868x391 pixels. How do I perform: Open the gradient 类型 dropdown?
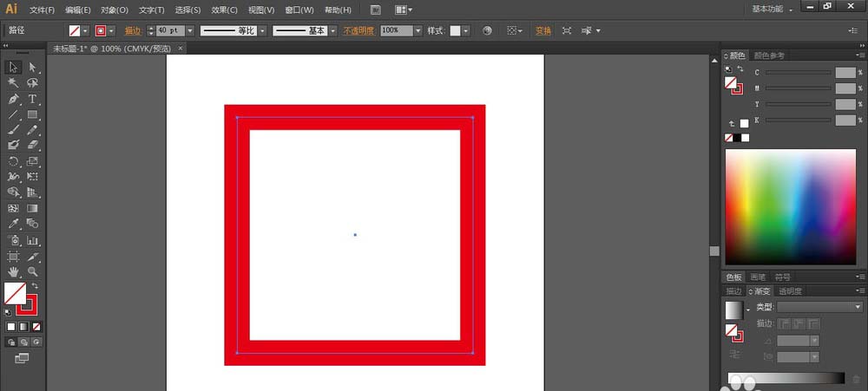point(858,307)
